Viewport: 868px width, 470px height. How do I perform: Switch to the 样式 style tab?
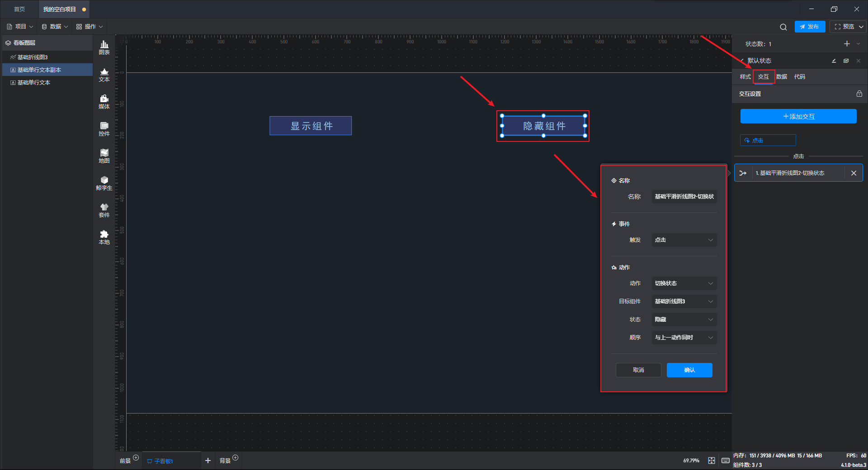(745, 77)
